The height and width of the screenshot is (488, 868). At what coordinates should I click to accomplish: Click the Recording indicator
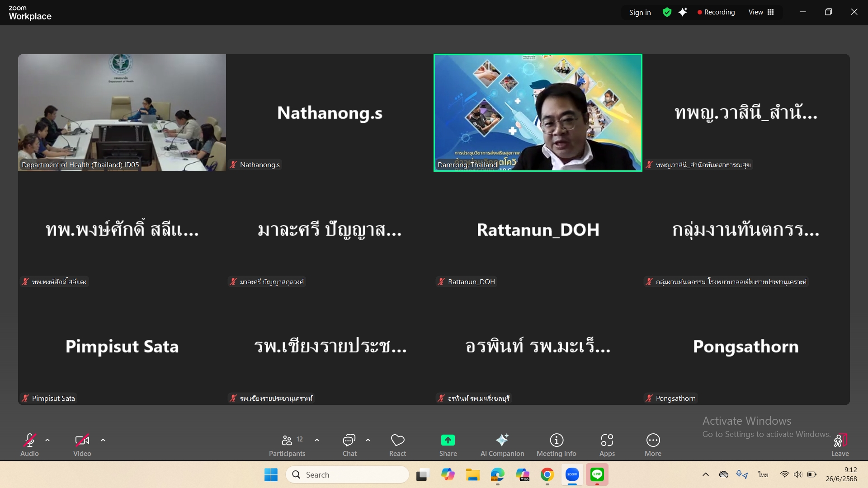(x=716, y=12)
